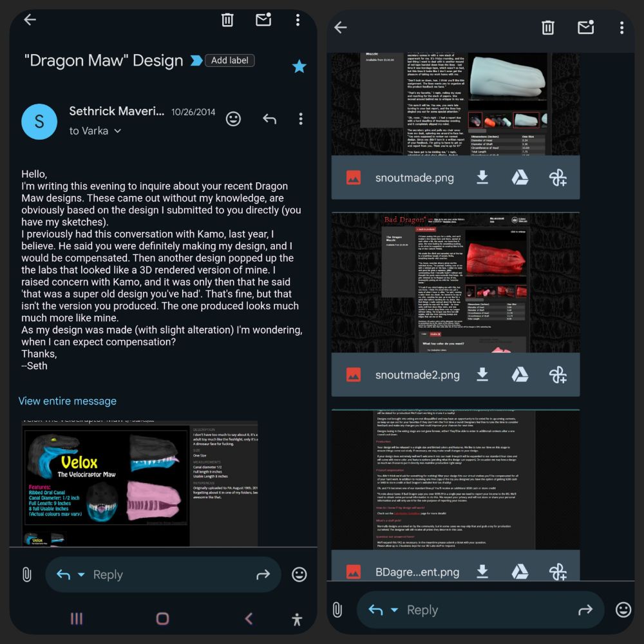
Task: Tap the Android home button
Action: [163, 618]
